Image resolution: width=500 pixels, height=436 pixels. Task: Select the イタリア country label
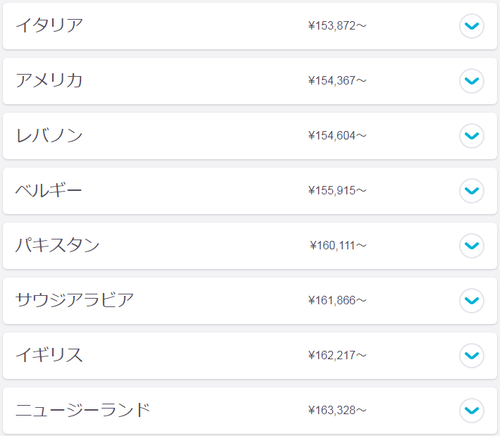pyautogui.click(x=49, y=25)
